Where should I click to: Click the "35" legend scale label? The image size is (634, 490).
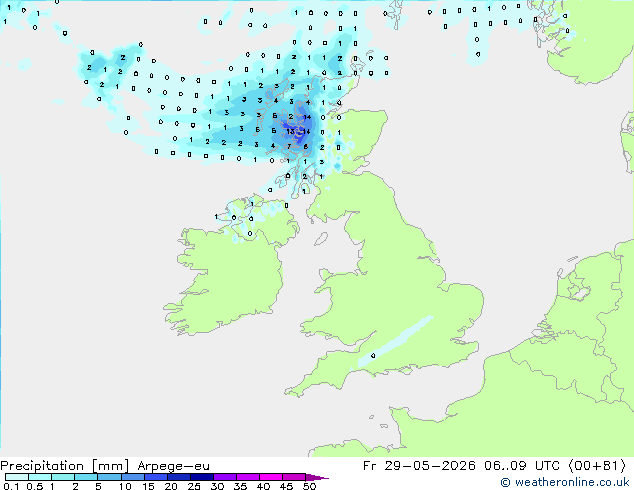(x=240, y=486)
